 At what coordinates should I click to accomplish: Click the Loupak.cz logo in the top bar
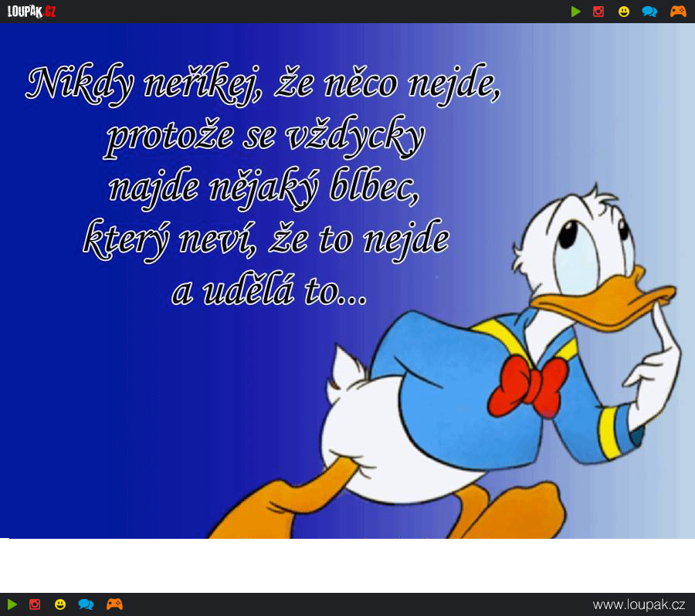click(x=32, y=12)
